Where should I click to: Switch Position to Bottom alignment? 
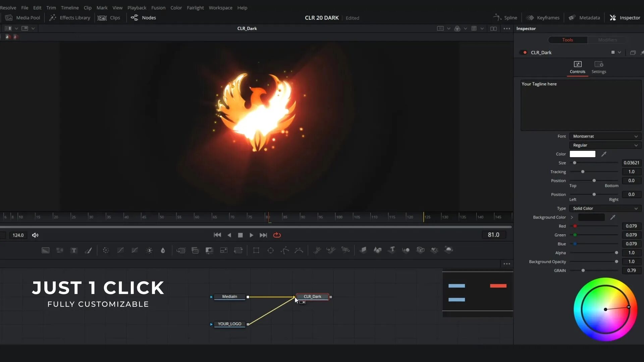(x=611, y=186)
